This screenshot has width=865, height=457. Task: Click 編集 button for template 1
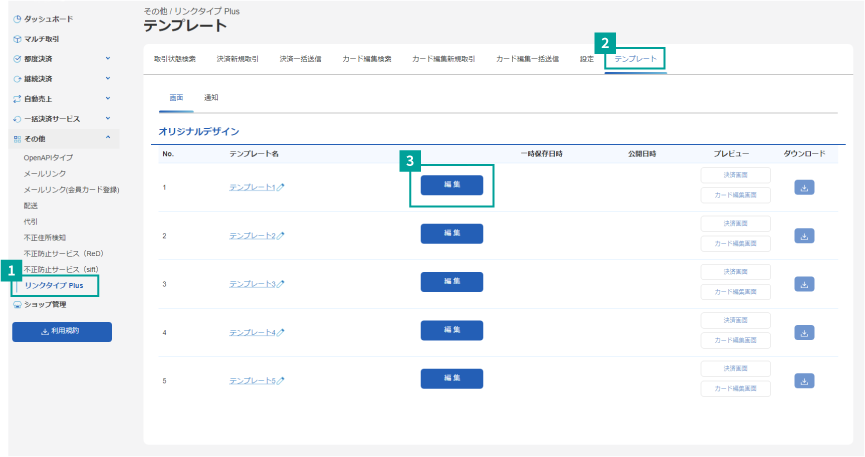pyautogui.click(x=451, y=185)
